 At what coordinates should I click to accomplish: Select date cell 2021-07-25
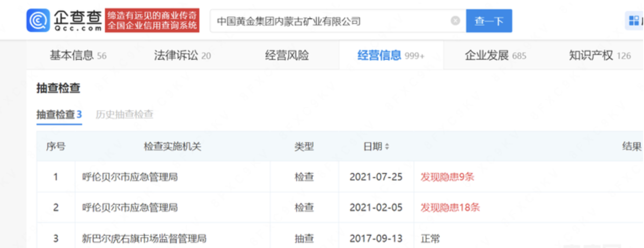376,177
